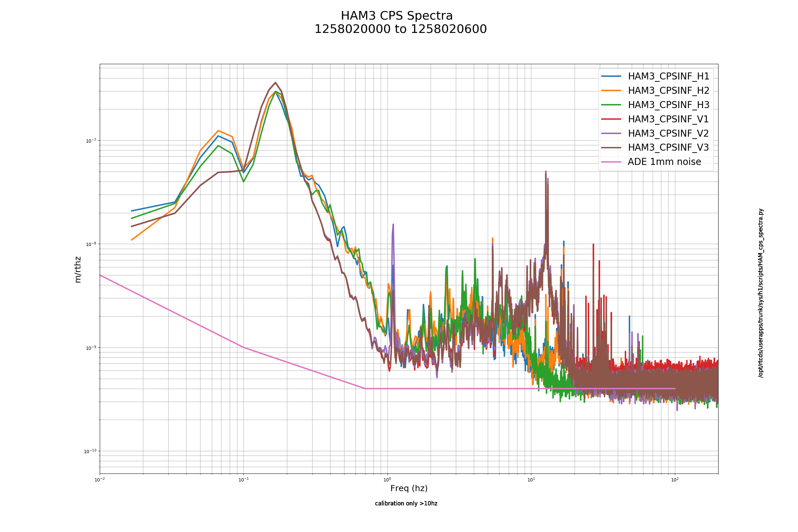Image resolution: width=798 pixels, height=532 pixels.
Task: Click the ADE 1mm noise pink legend line
Action: (611, 162)
